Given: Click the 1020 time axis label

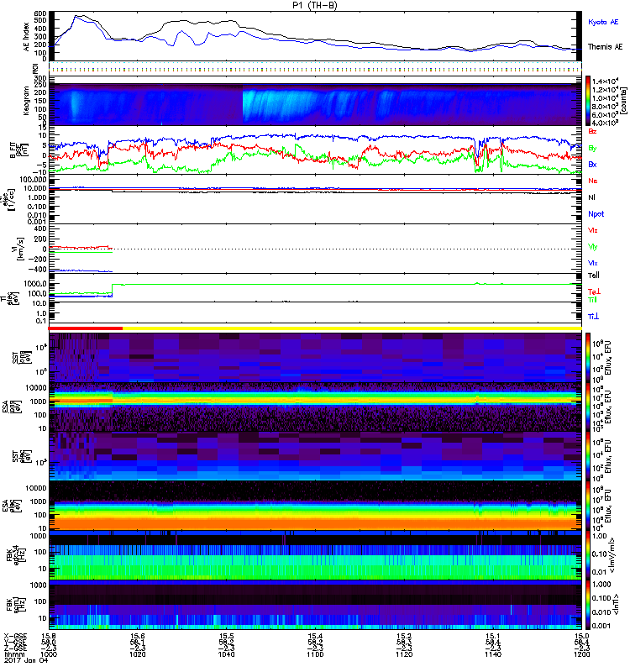Looking at the screenshot, I should pyautogui.click(x=137, y=654).
